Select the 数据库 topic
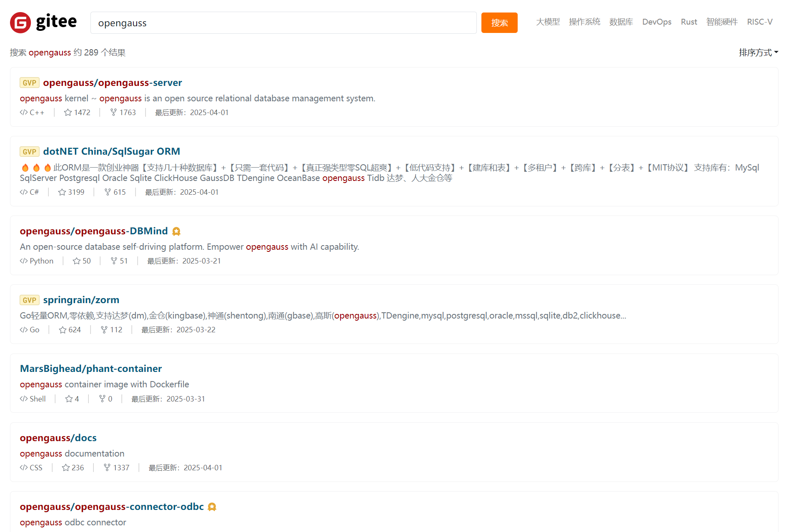The height and width of the screenshot is (532, 789). (x=621, y=22)
